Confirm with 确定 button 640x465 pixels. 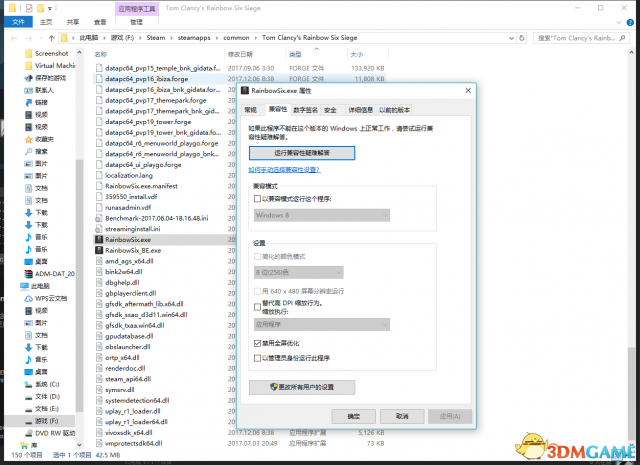(x=353, y=416)
